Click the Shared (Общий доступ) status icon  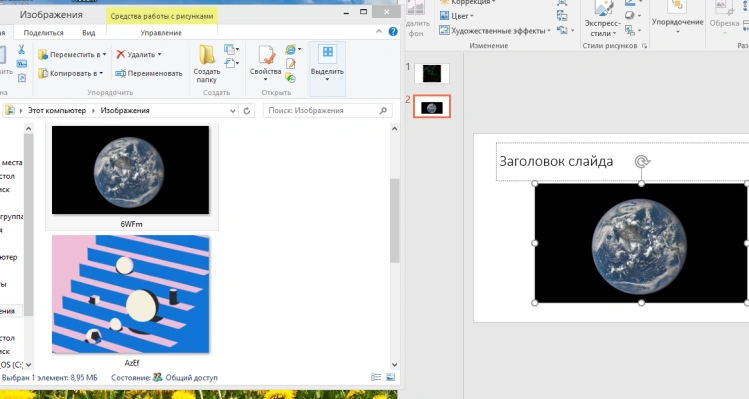(x=158, y=377)
